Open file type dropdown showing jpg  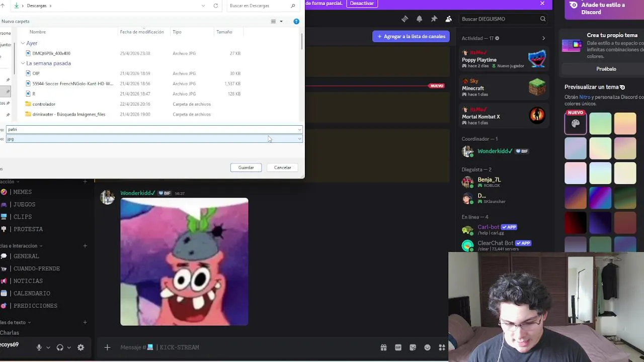click(x=154, y=139)
